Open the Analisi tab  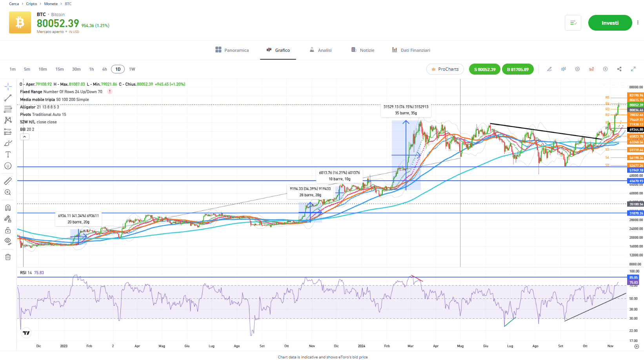pyautogui.click(x=320, y=50)
